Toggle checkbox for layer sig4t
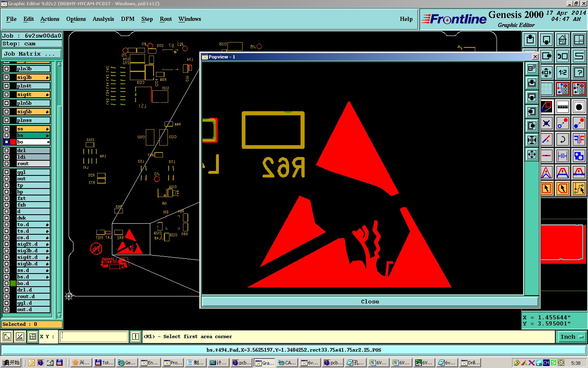Image resolution: width=588 pixels, height=368 pixels. click(x=7, y=94)
